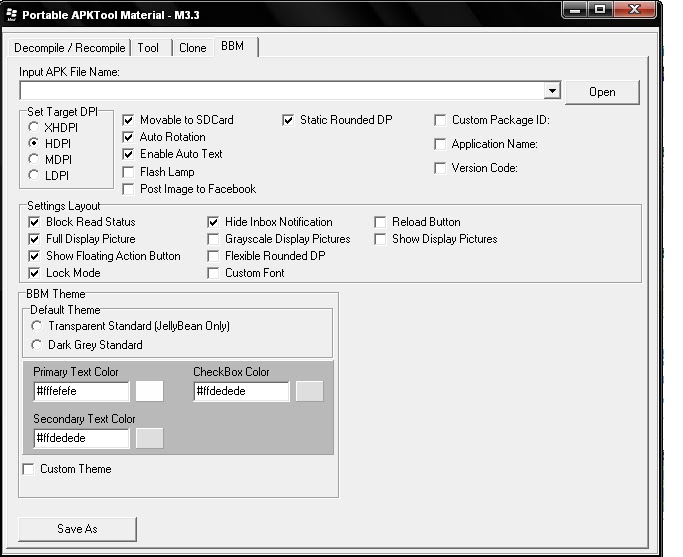Click the CheckBox Color hex field
Viewport: 683px width, 557px height.
click(x=241, y=391)
